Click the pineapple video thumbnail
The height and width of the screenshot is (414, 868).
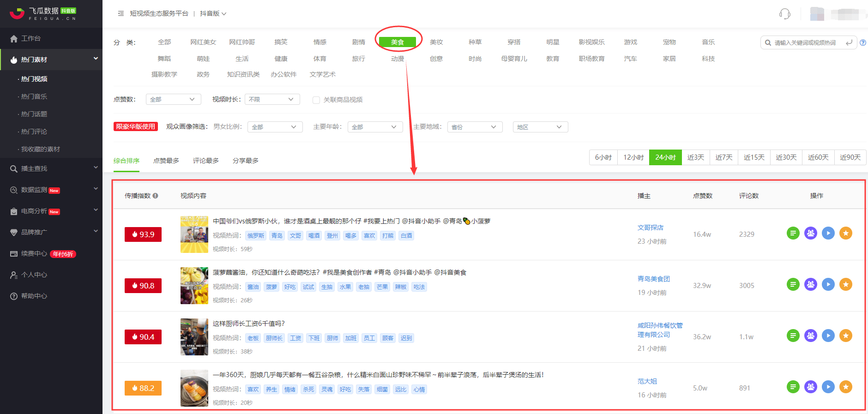(x=194, y=286)
